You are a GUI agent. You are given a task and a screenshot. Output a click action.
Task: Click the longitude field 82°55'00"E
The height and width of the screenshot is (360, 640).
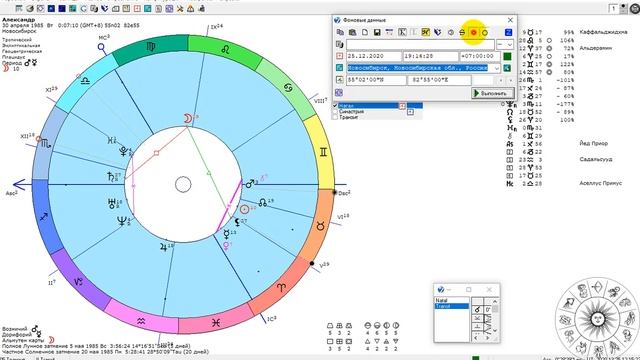coord(440,80)
